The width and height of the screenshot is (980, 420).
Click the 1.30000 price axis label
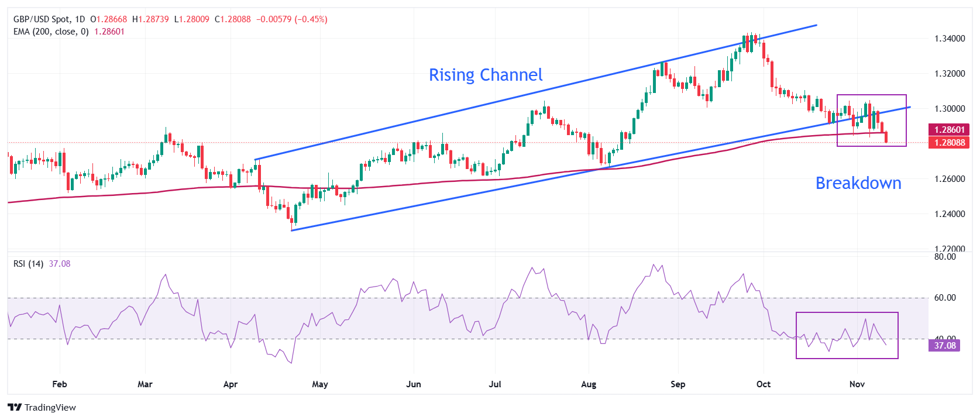point(949,109)
